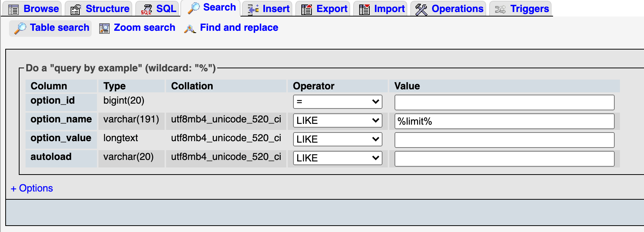Open operator dropdown for option_name
This screenshot has height=232, width=644.
tap(337, 121)
